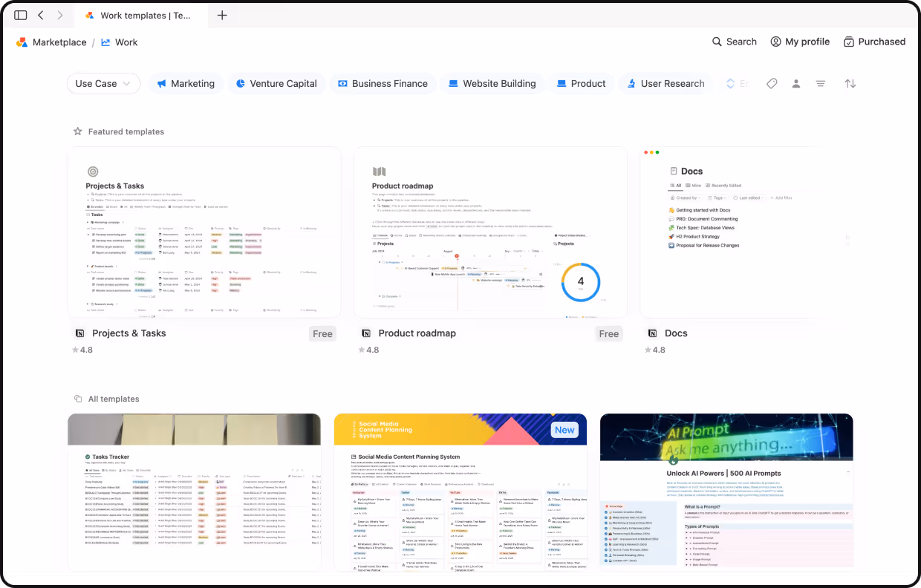The height and width of the screenshot is (588, 921).
Task: Click Notion icon beside Projects & Tasks
Action: pyautogui.click(x=79, y=333)
